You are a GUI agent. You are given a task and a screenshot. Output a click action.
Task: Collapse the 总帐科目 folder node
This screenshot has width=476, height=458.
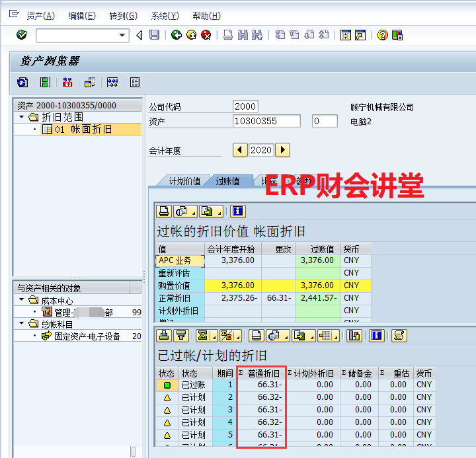click(22, 324)
